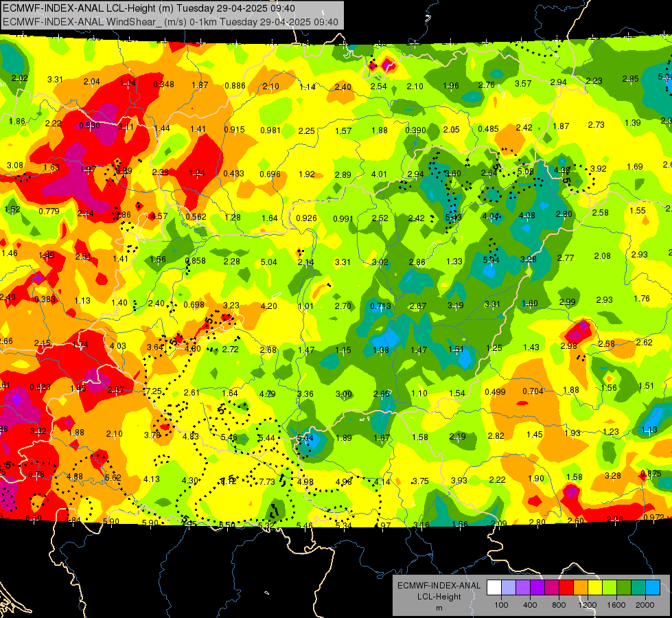
Task: Click the wind shear value 0.562
Action: click(196, 216)
